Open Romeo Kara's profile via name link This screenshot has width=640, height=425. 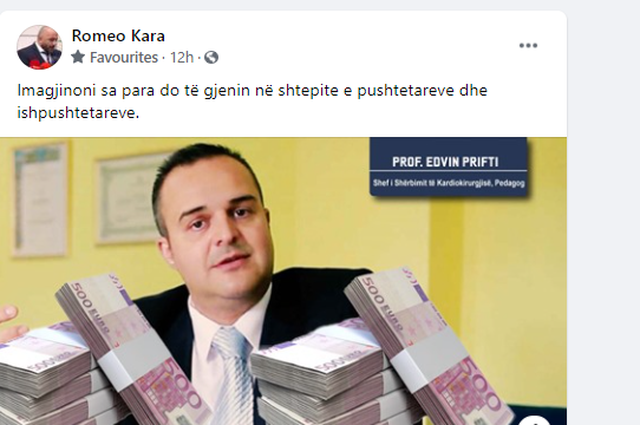click(x=118, y=36)
